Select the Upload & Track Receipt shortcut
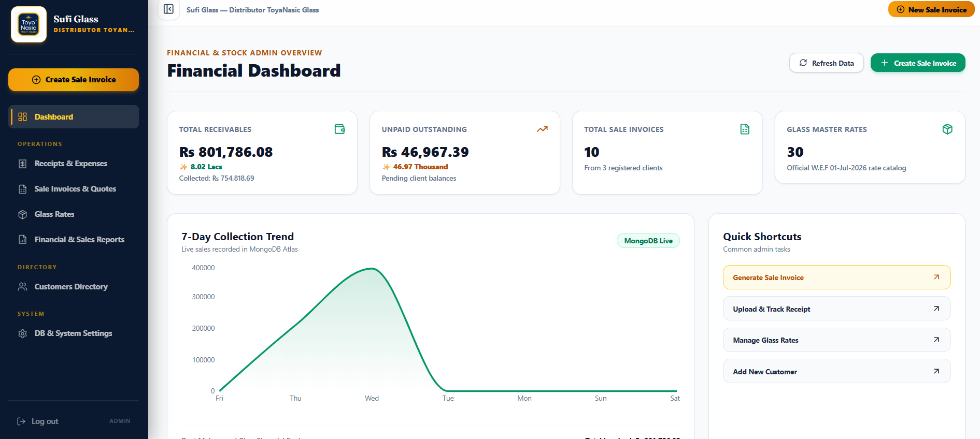The height and width of the screenshot is (439, 980). pos(837,309)
